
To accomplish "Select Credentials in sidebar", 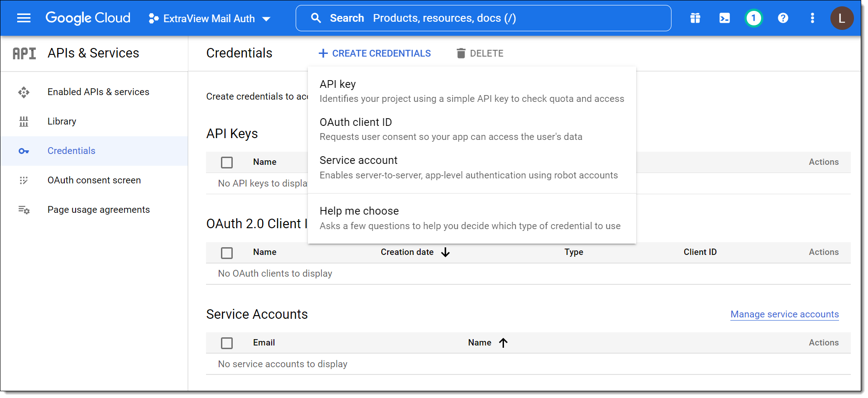I will [72, 151].
